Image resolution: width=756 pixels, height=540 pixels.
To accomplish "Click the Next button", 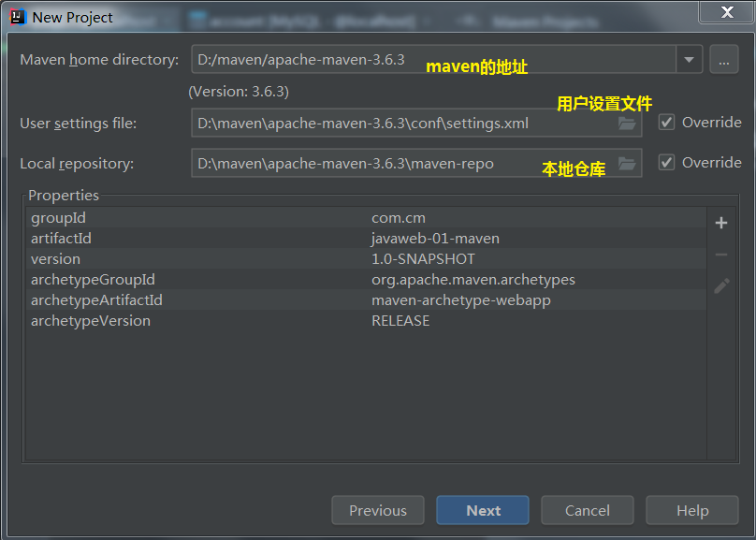I will [x=483, y=510].
